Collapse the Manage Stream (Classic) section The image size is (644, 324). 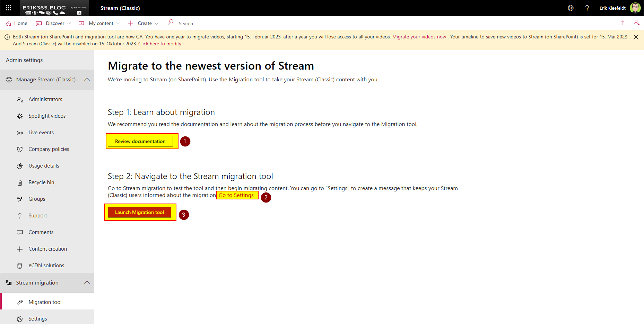(x=87, y=80)
